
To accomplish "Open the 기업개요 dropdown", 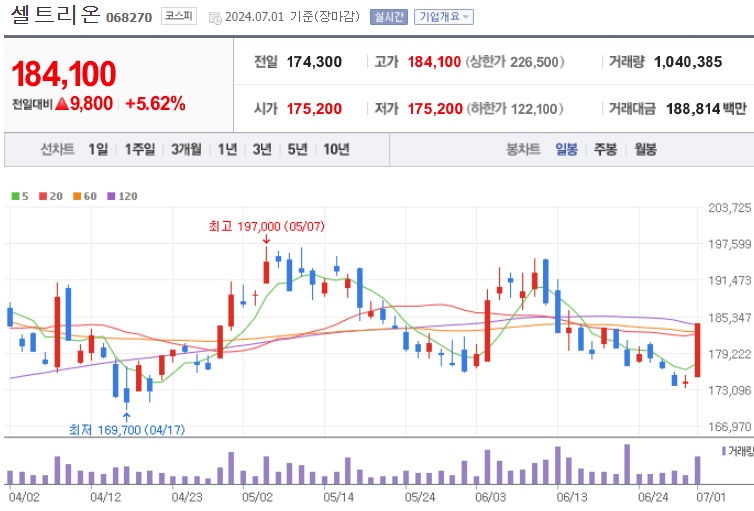I will pyautogui.click(x=443, y=17).
